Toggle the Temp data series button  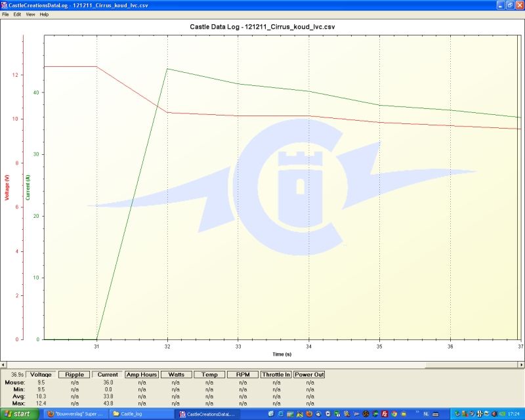(209, 375)
